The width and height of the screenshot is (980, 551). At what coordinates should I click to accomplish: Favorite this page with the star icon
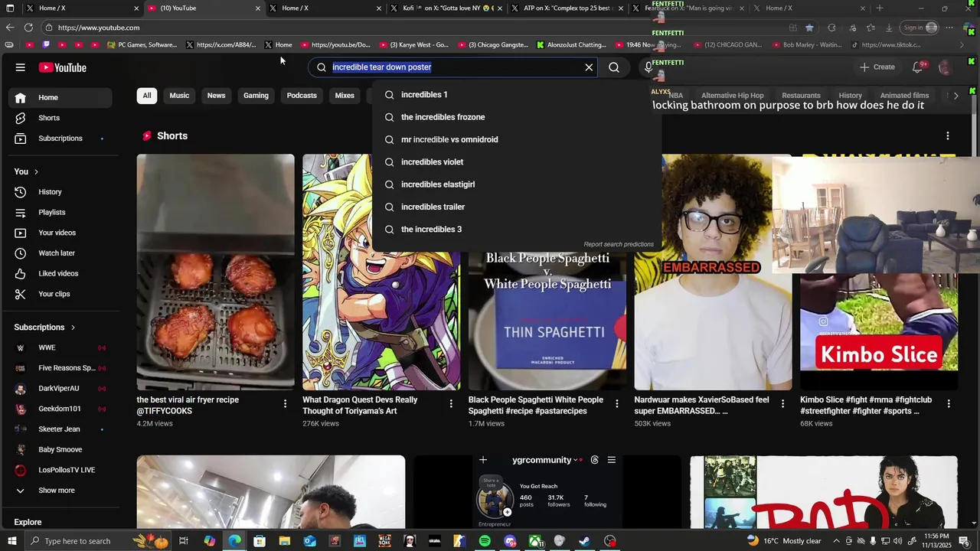810,28
